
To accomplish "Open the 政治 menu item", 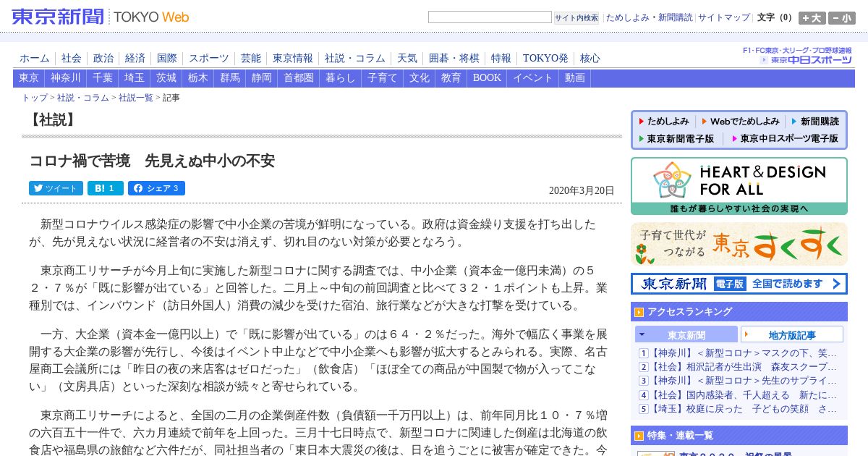I will click(x=103, y=59).
